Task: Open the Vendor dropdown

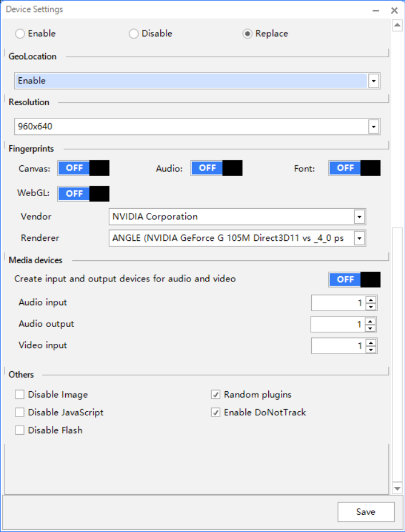Action: (359, 217)
